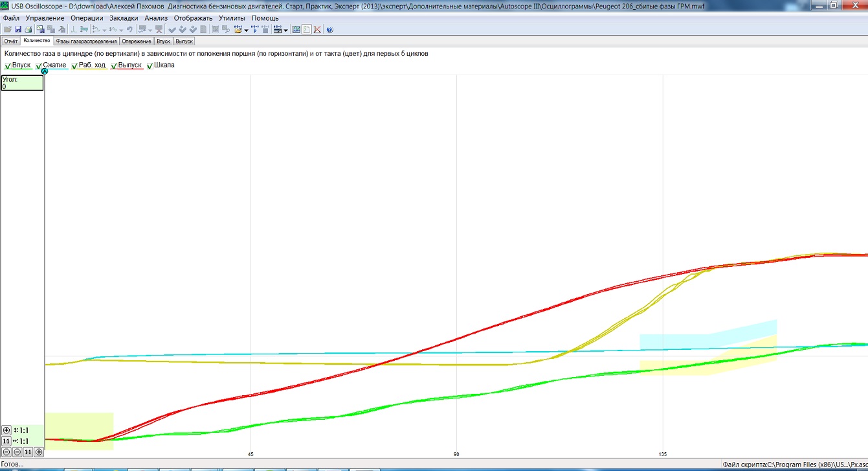Click the chart description heading text
Screen dimensions: 868x471
click(x=216, y=54)
